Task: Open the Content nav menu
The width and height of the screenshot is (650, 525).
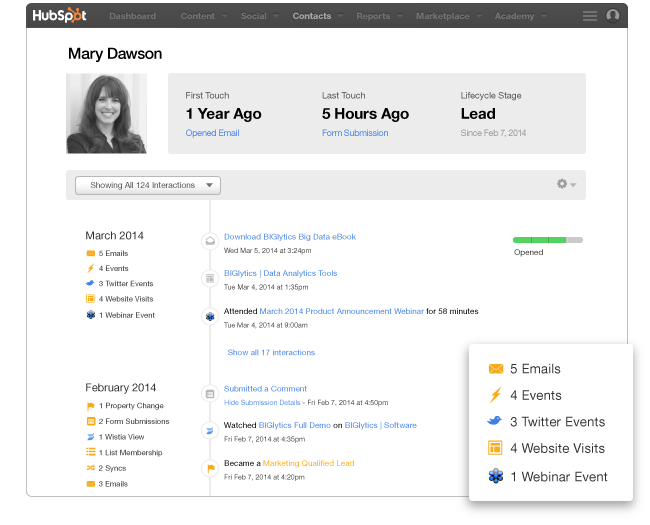Action: coord(198,16)
